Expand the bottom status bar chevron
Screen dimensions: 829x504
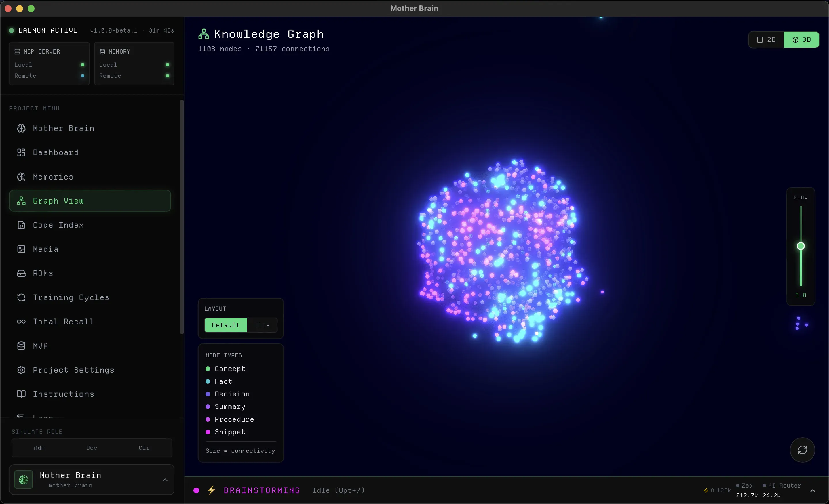tap(813, 490)
